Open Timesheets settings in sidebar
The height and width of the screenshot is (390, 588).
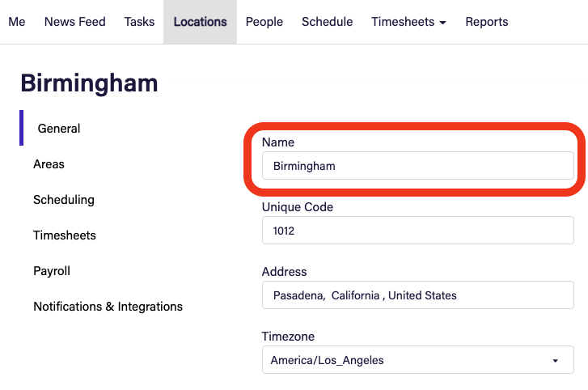click(65, 235)
